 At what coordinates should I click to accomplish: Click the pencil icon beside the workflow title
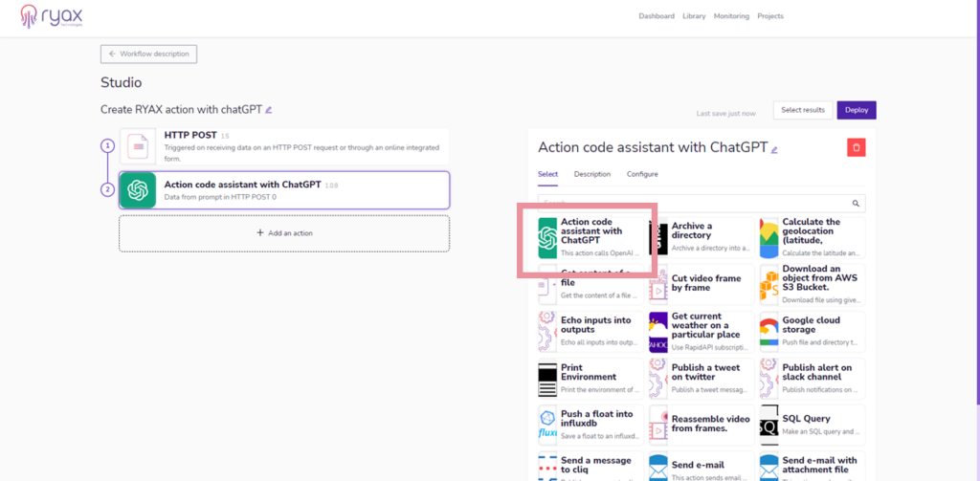(x=269, y=110)
